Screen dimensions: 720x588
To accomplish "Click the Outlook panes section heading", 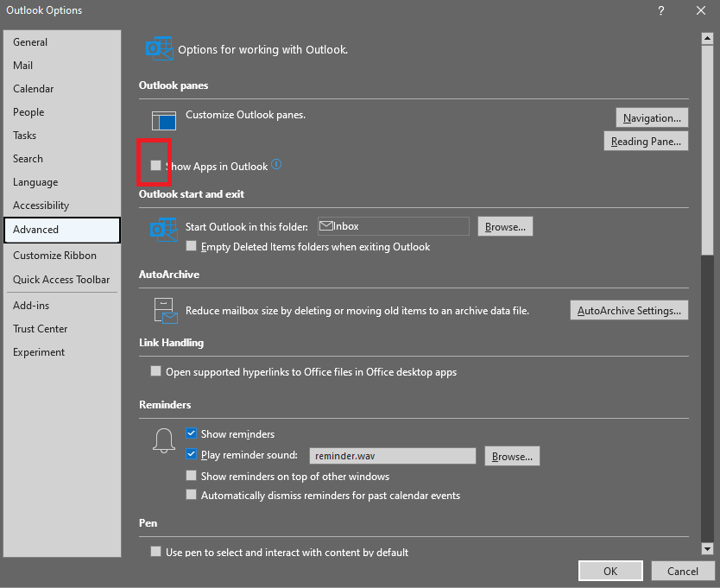I will pyautogui.click(x=174, y=85).
